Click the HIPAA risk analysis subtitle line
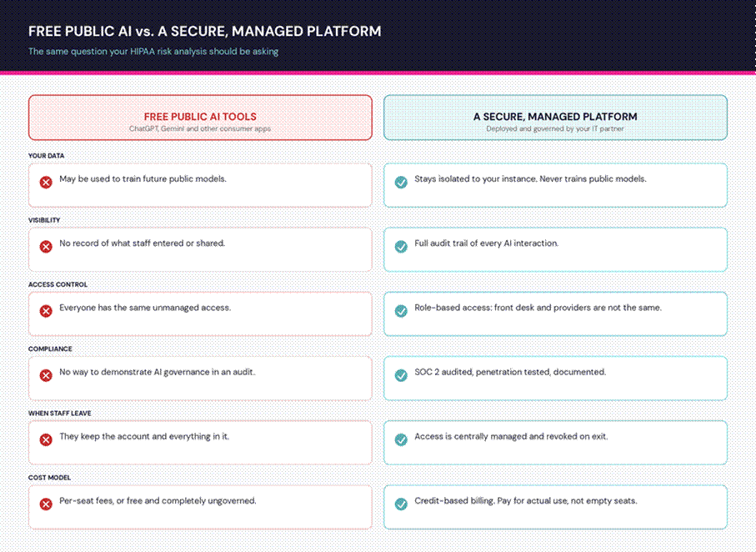Screen dimensions: 756x552 pos(153,52)
